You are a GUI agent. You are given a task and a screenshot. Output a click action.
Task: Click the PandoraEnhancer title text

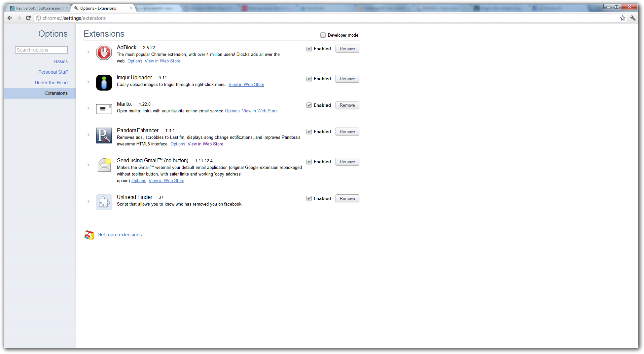click(138, 131)
